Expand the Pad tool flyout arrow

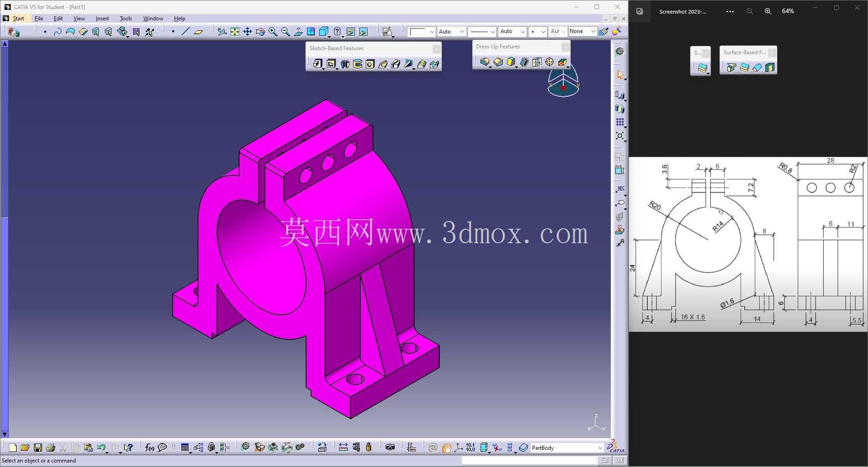[323, 69]
